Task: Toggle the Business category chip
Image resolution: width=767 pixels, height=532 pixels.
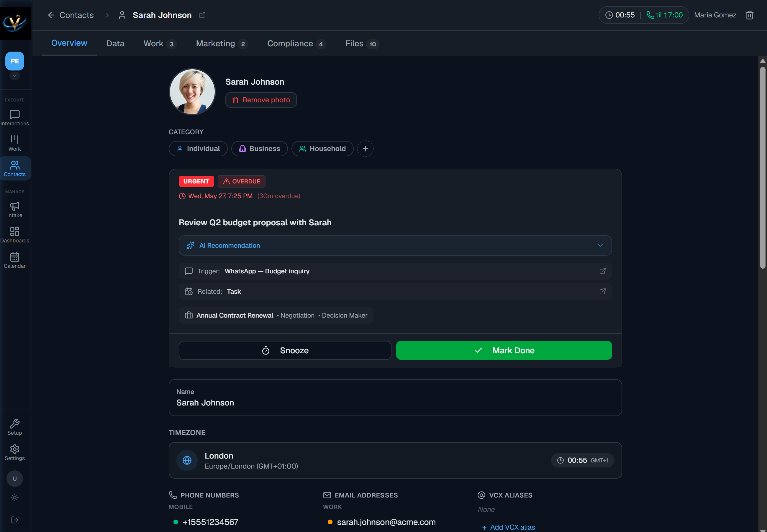Action: (x=259, y=149)
